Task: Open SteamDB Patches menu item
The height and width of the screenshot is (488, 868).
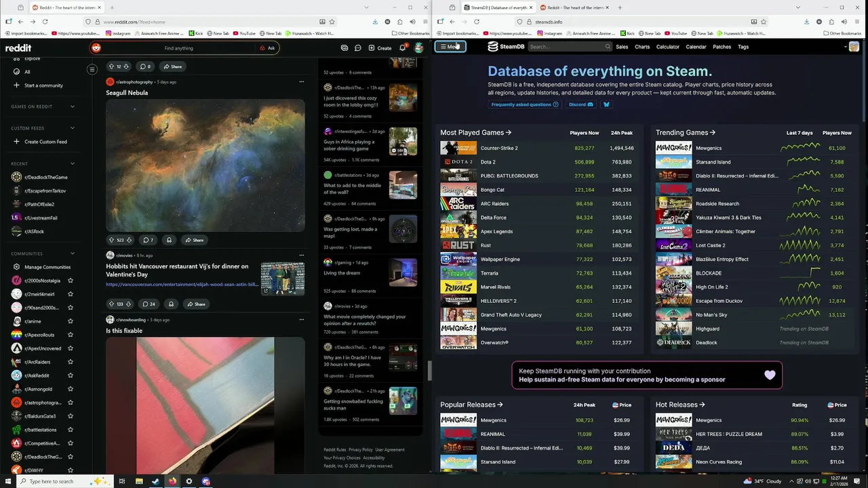Action: pyautogui.click(x=722, y=47)
